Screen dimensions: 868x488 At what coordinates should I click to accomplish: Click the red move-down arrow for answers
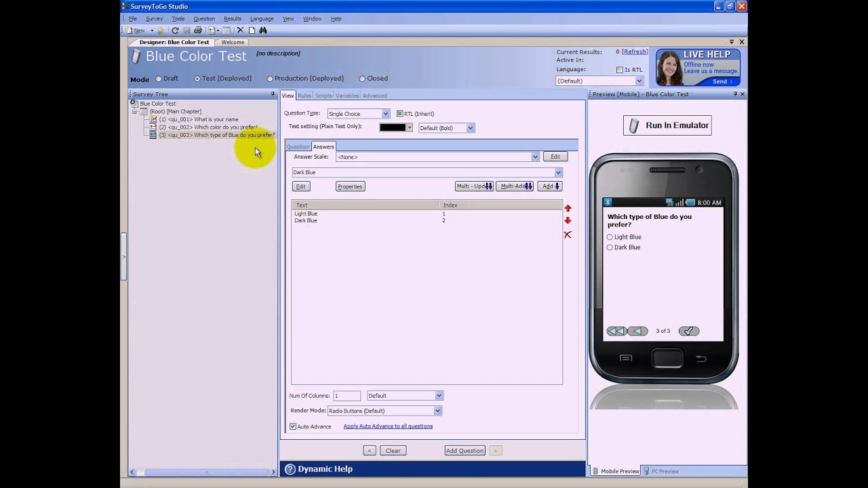point(568,221)
